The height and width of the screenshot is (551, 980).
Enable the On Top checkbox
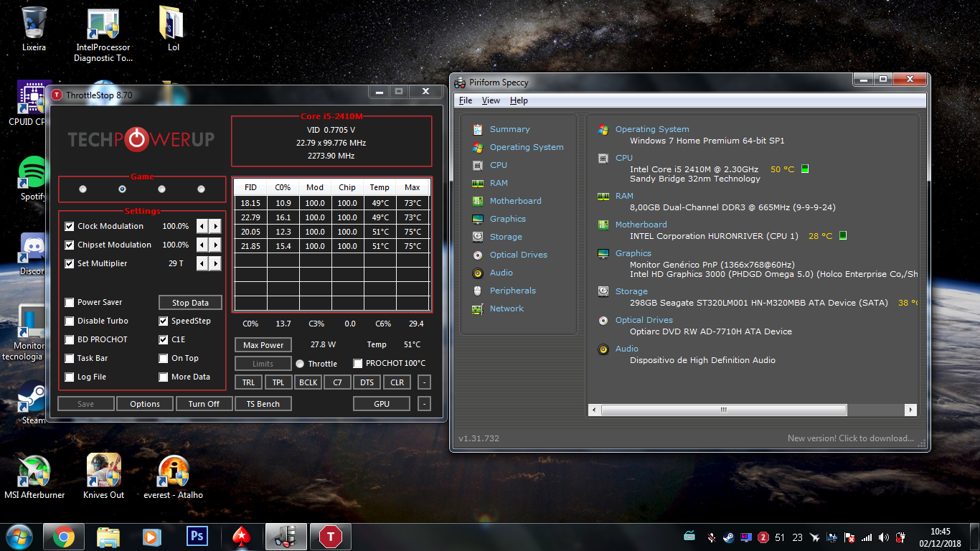tap(164, 358)
